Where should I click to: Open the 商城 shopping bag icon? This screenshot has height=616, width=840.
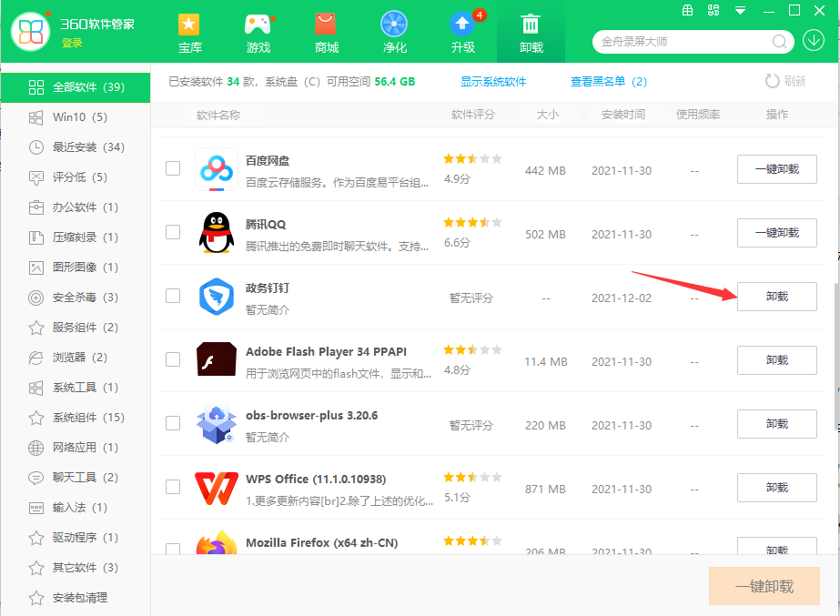(326, 25)
